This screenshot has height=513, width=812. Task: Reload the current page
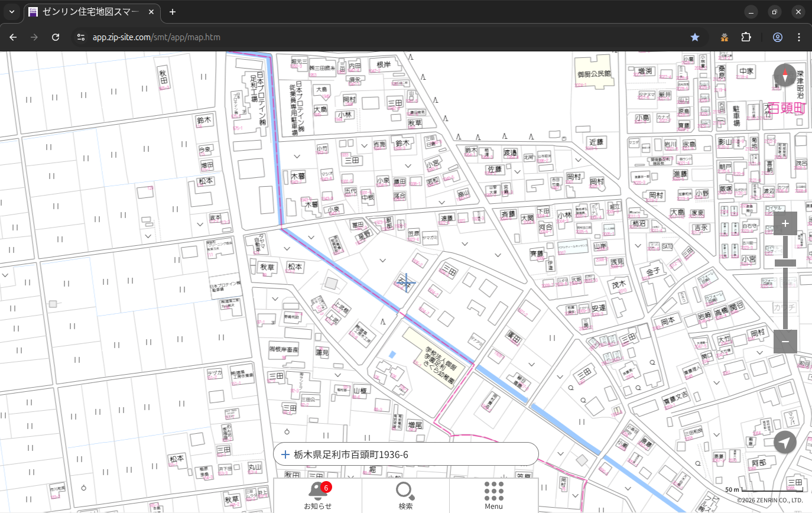click(56, 37)
